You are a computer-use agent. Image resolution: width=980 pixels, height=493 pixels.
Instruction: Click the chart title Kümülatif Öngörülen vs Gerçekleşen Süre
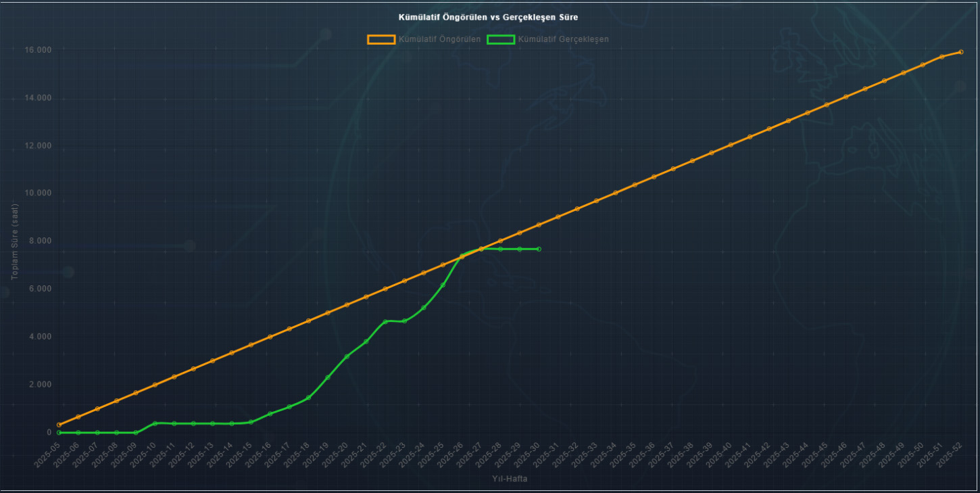tap(488, 16)
